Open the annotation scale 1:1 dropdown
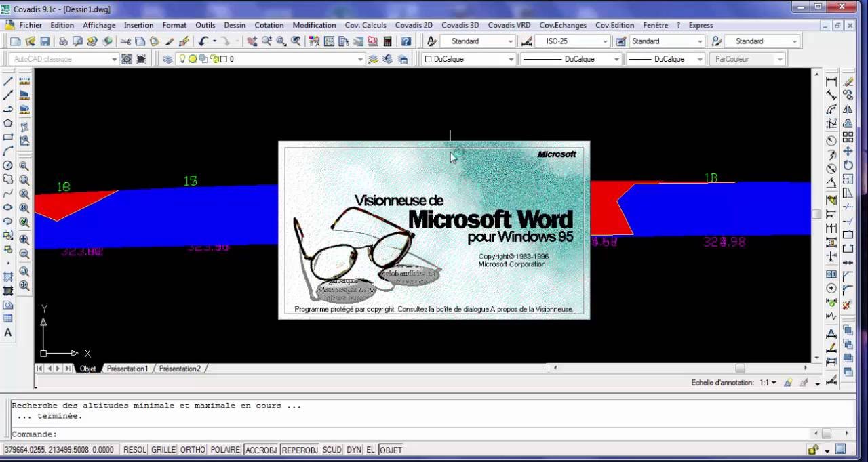Screen dimensions: 868x462 coord(768,383)
